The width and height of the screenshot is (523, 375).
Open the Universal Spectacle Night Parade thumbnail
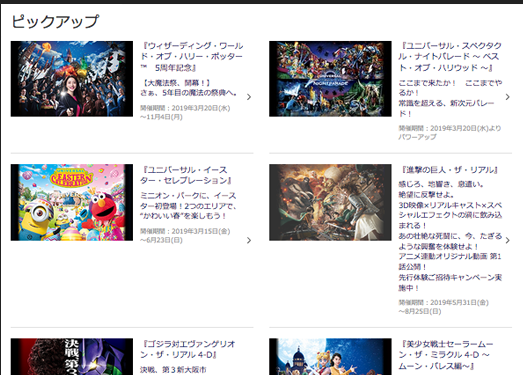pyautogui.click(x=330, y=79)
